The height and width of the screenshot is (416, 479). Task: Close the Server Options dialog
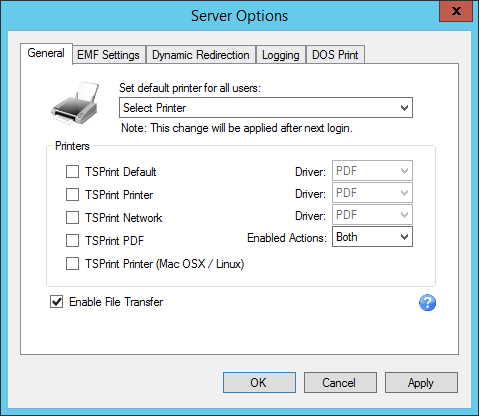pyautogui.click(x=456, y=12)
